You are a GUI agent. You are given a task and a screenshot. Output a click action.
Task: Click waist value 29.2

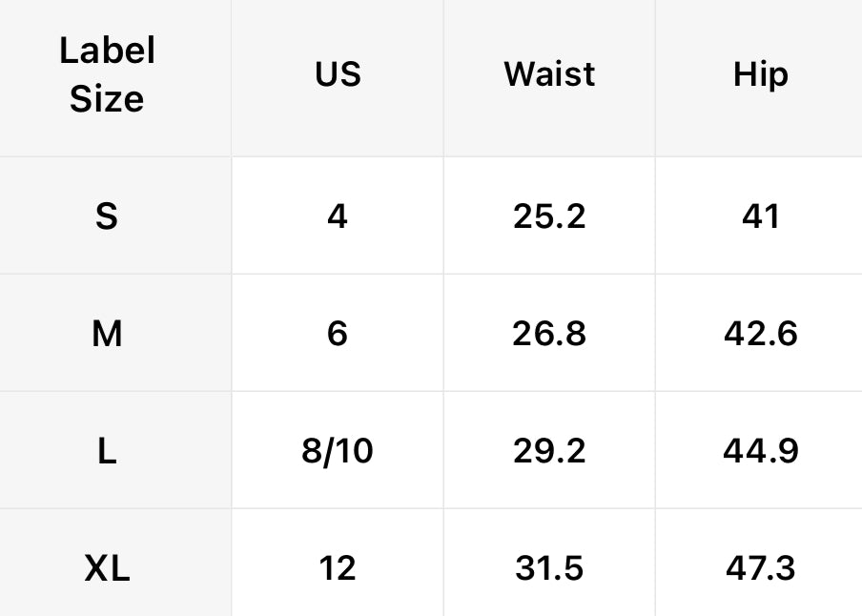pos(549,451)
